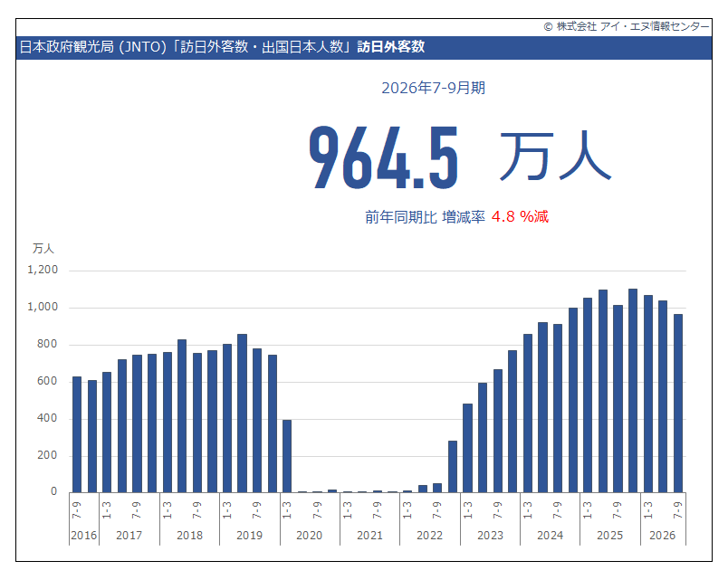This screenshot has width=728, height=580.
Task: Click the large figure 964.5
Action: click(384, 157)
